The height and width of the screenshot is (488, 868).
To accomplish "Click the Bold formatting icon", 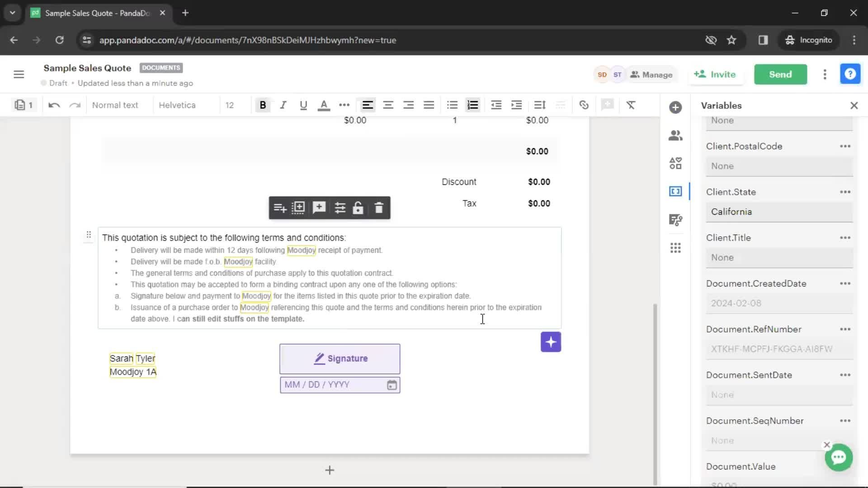I will pos(263,105).
